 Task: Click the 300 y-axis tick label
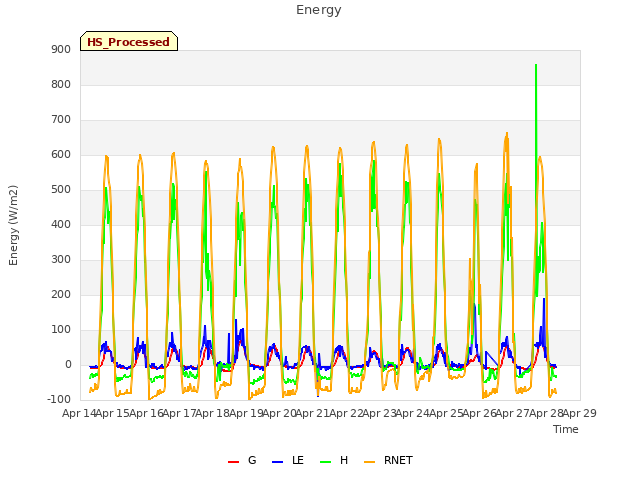coord(61,260)
